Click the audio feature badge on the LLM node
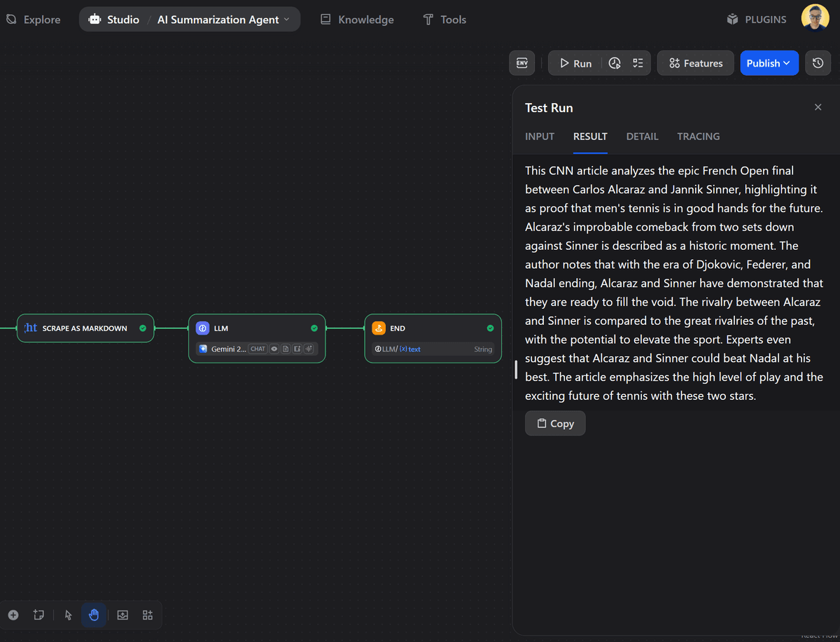The image size is (840, 642). click(x=309, y=349)
